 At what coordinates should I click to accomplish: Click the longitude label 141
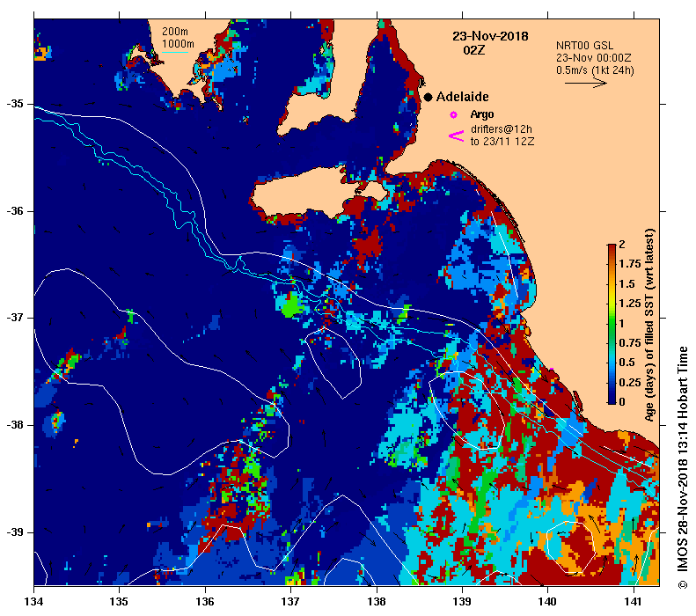click(x=633, y=601)
